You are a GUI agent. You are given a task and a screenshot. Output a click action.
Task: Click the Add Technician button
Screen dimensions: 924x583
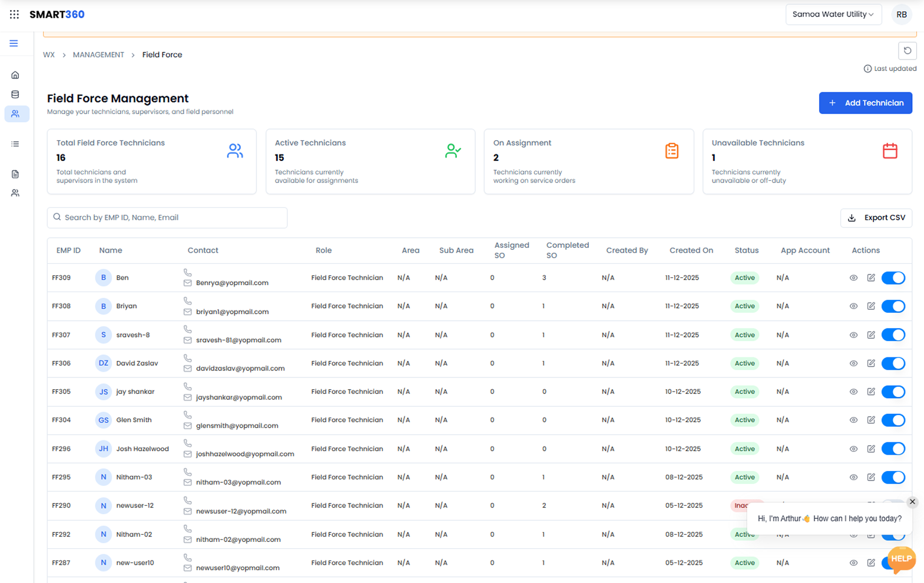(x=865, y=103)
